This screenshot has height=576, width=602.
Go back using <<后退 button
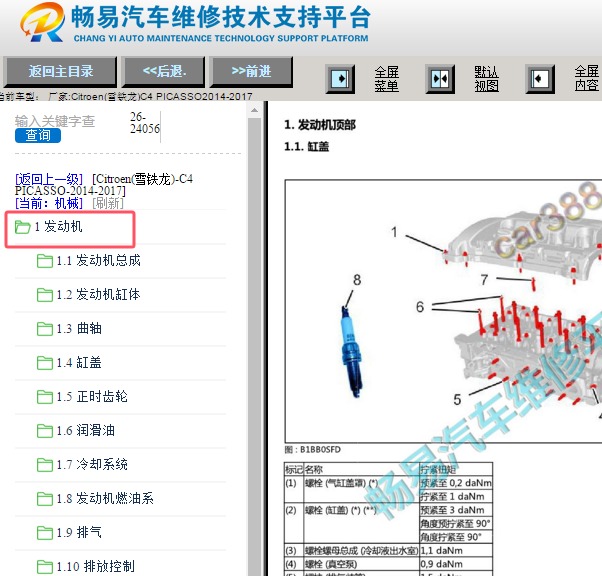tap(164, 72)
